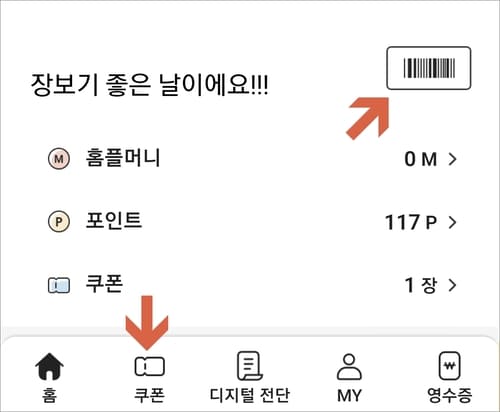Open the membership barcode button
This screenshot has height=412, width=500.
[429, 68]
